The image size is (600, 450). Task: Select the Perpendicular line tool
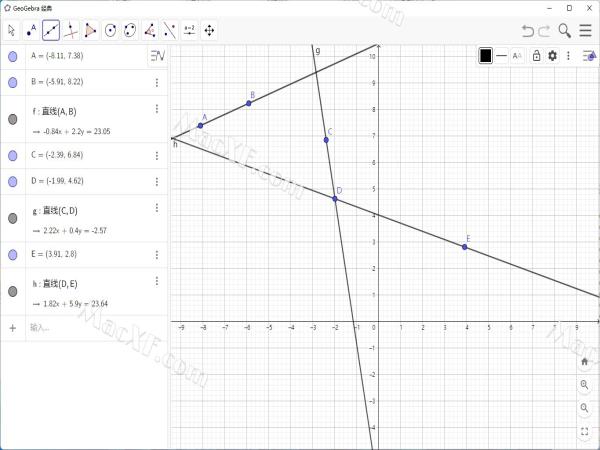point(71,31)
